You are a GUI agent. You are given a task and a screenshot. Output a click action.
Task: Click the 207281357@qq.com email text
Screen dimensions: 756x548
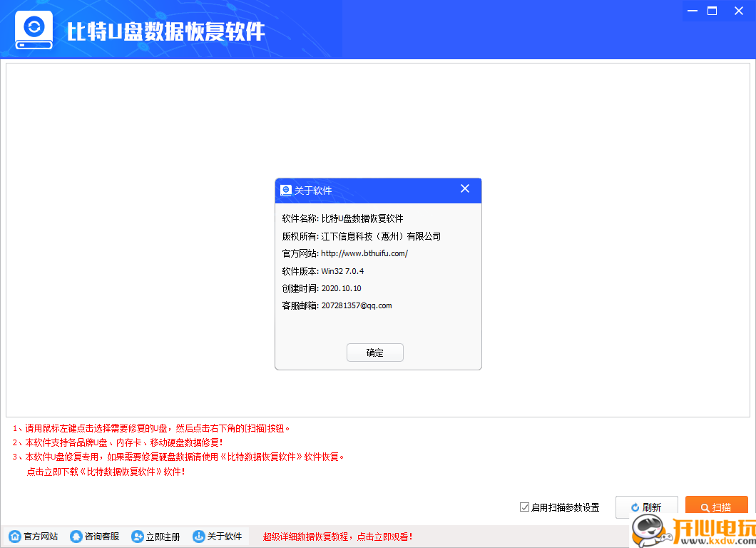357,305
